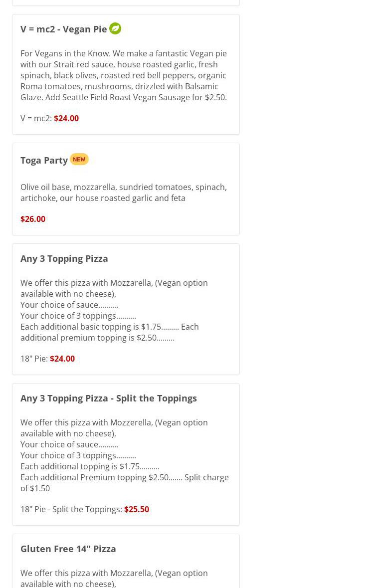Screen dimensions: 384x588
Task: Click the $26.00 Toga Party price
Action: [33, 219]
